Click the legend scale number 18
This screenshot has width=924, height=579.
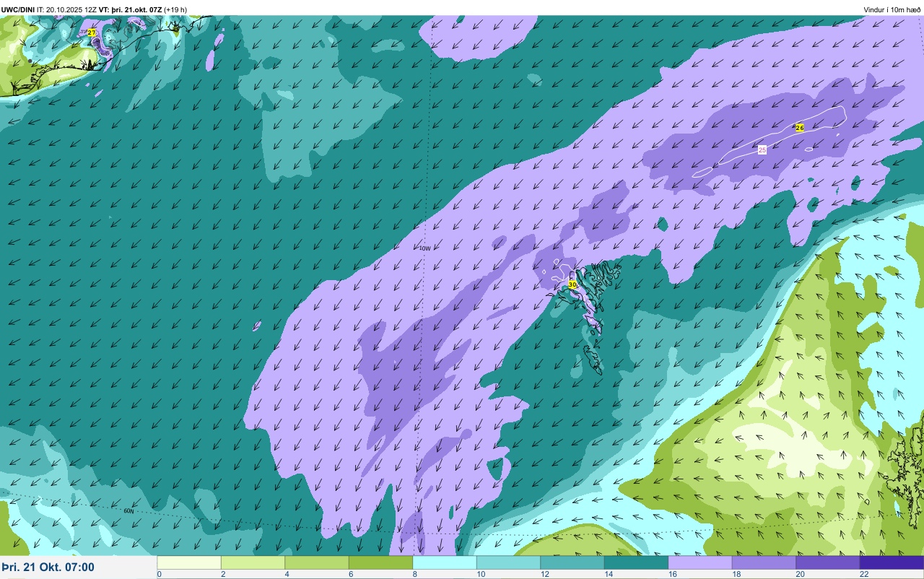tap(736, 574)
